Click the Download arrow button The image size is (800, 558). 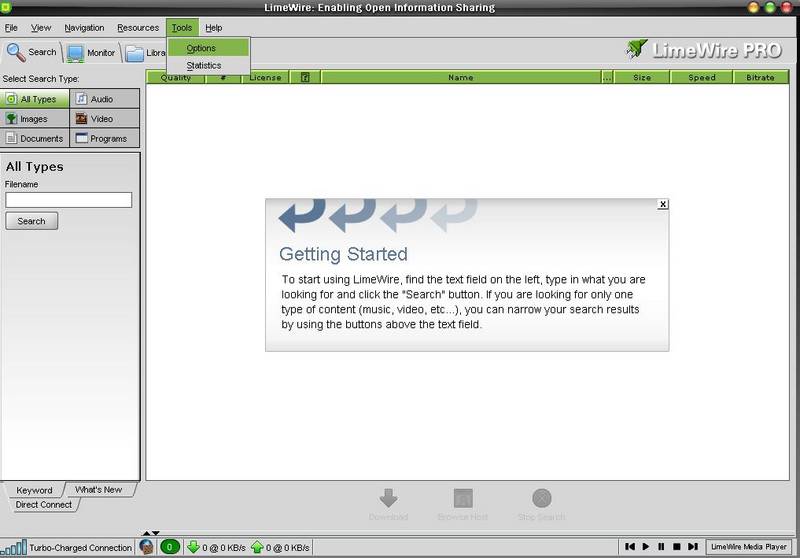click(x=388, y=504)
